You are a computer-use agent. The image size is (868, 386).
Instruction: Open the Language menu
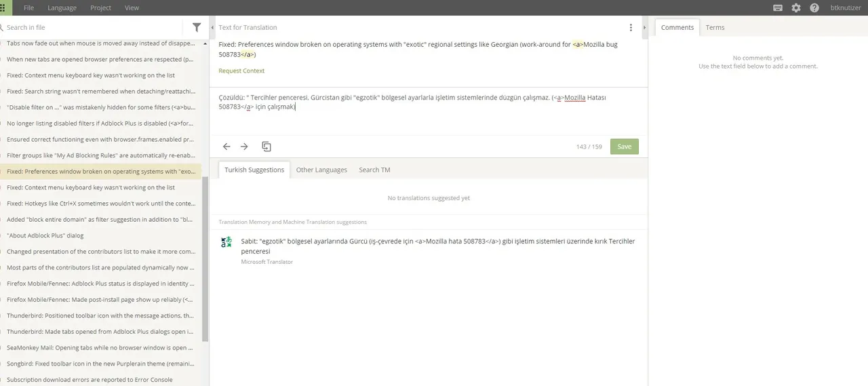coord(62,7)
